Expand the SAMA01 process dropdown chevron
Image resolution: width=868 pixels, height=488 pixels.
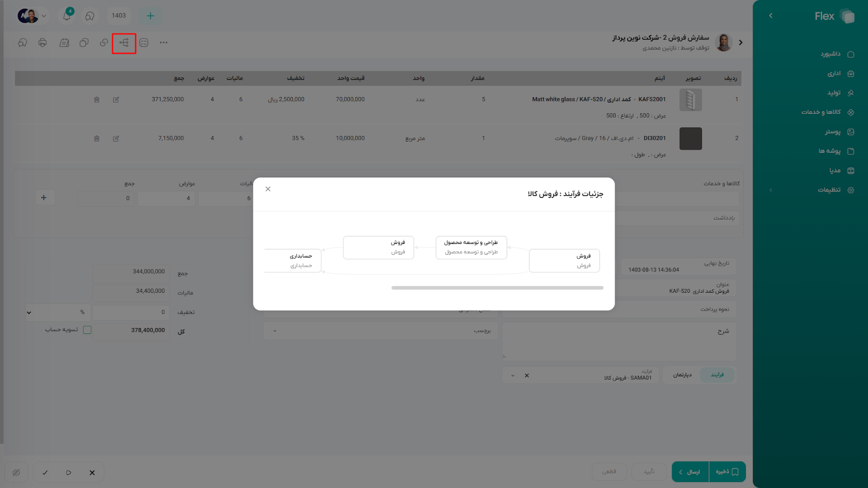(x=513, y=375)
